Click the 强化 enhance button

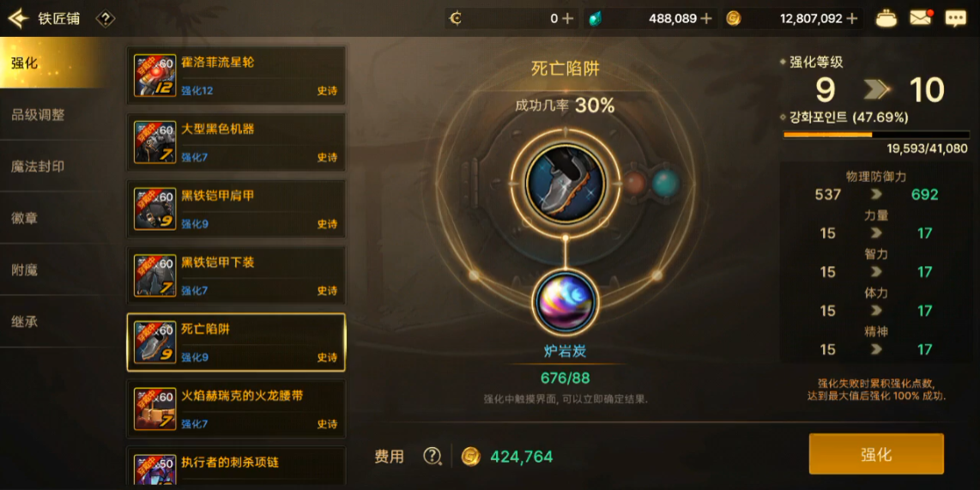click(x=876, y=454)
